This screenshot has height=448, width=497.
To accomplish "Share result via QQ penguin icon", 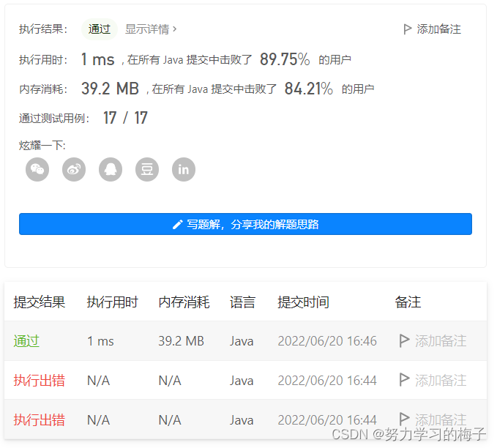I will coord(111,169).
